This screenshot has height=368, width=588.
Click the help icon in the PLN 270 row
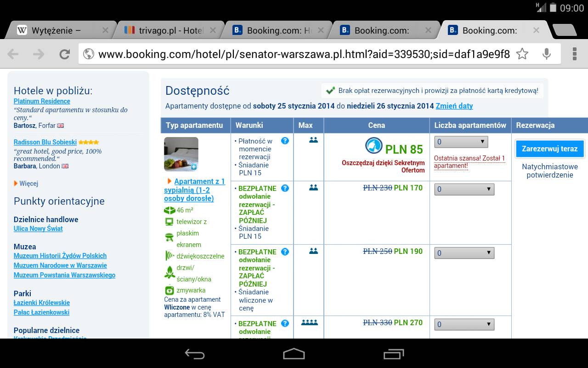[285, 323]
